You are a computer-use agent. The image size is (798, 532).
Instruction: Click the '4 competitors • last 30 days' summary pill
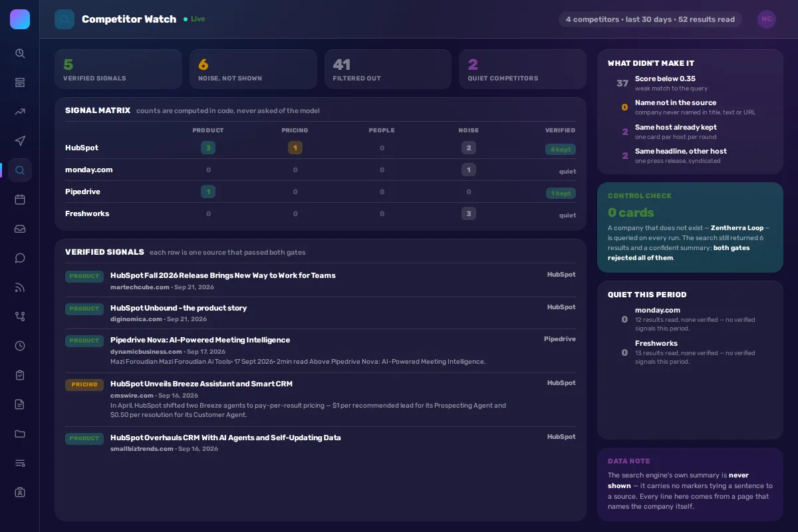coord(650,19)
